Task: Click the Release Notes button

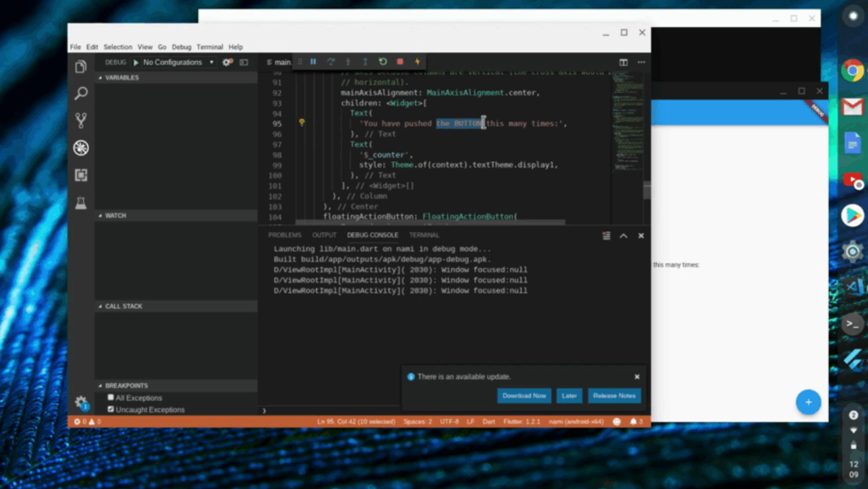Action: click(614, 395)
